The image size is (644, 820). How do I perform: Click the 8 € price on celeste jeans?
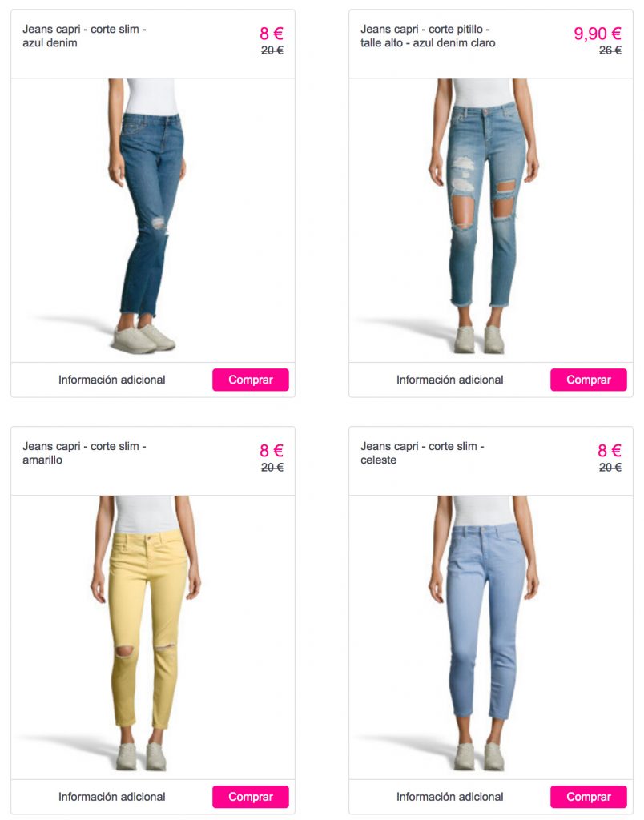click(x=610, y=450)
